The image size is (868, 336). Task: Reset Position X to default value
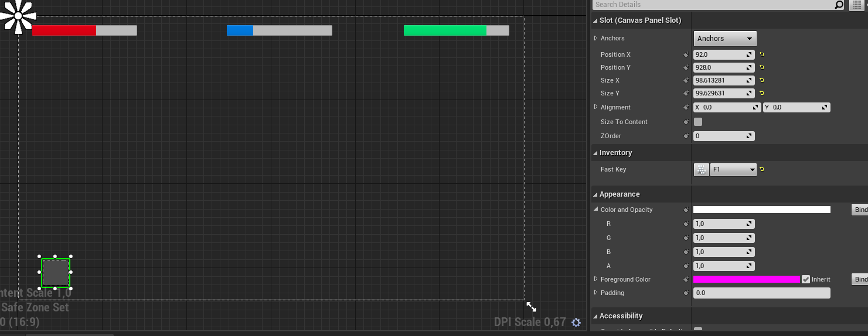762,54
